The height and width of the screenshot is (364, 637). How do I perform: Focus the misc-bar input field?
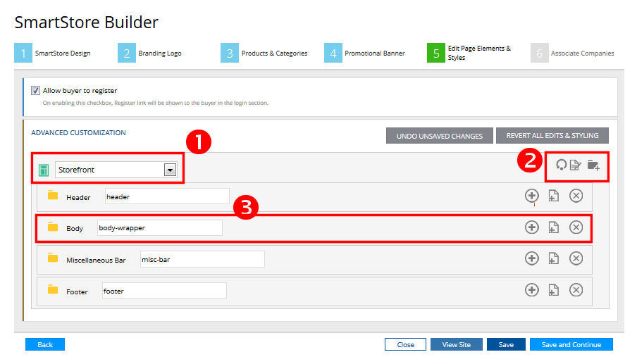202,259
